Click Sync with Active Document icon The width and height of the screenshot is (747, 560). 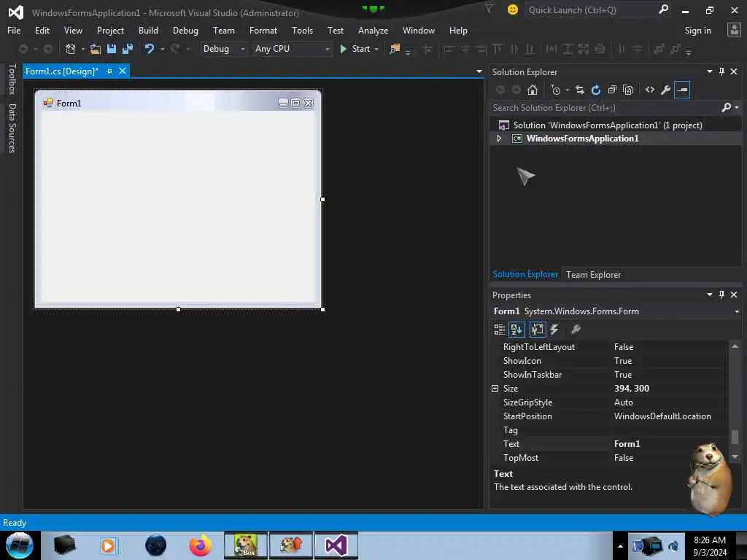580,90
